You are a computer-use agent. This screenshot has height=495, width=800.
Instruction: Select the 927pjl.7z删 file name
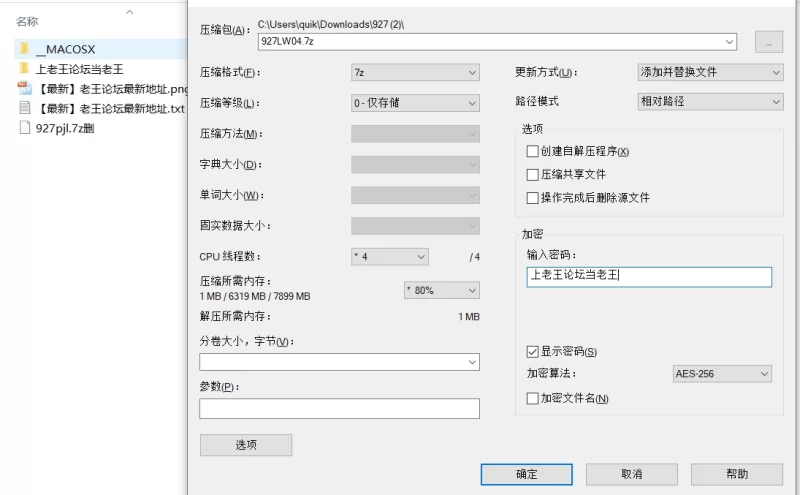(65, 128)
